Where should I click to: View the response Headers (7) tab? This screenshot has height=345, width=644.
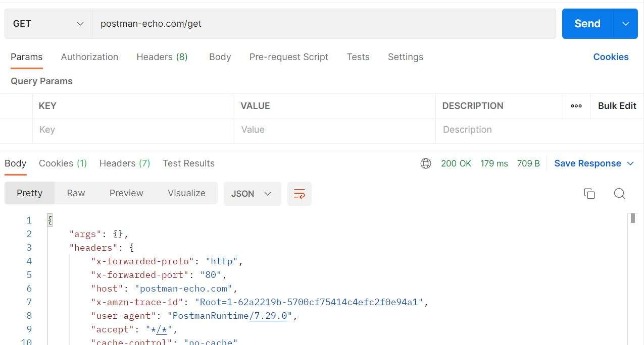pos(124,163)
